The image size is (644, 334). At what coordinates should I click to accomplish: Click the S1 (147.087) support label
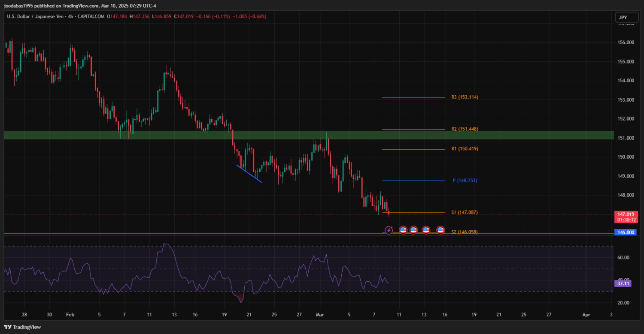coord(465,213)
